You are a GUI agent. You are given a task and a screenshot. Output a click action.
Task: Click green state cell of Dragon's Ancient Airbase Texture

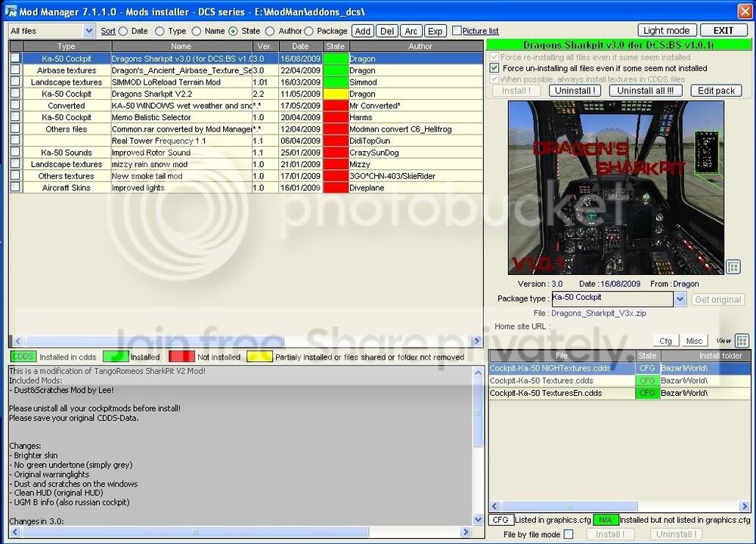coord(336,70)
